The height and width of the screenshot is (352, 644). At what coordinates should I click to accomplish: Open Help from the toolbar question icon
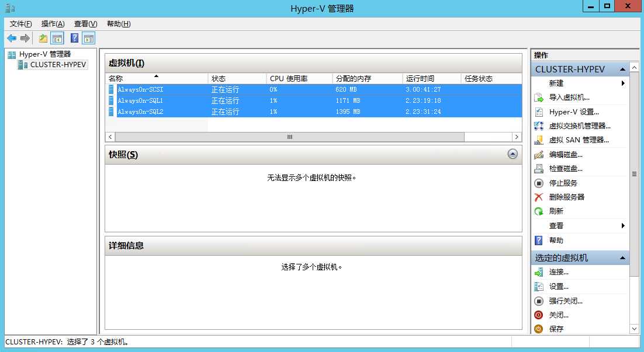point(74,39)
